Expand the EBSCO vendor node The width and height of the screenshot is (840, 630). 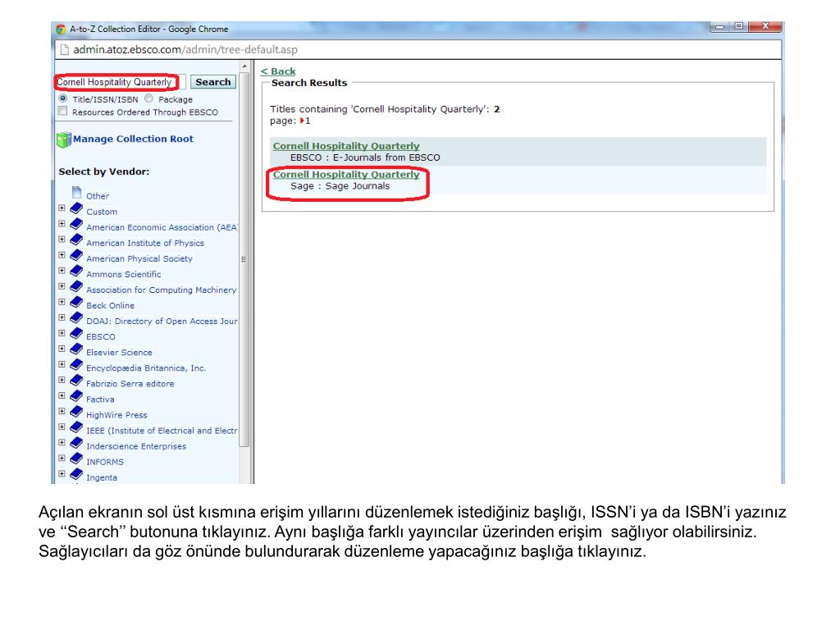pyautogui.click(x=62, y=333)
